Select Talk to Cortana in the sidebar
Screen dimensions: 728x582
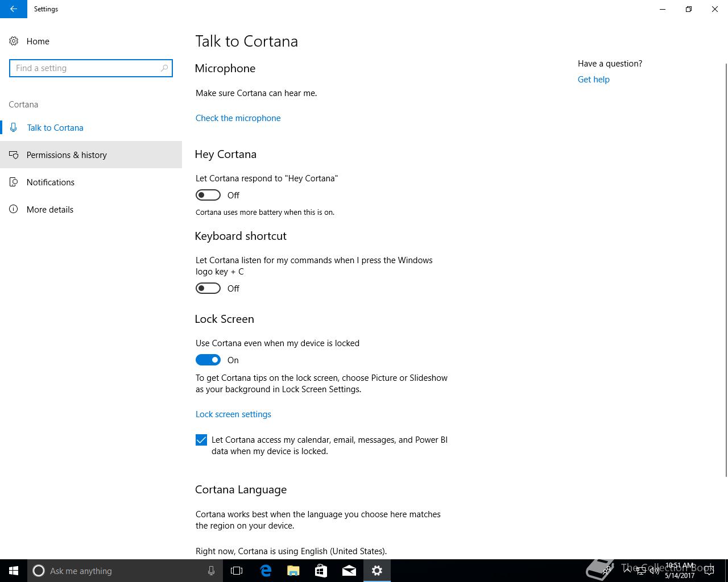(x=91, y=127)
